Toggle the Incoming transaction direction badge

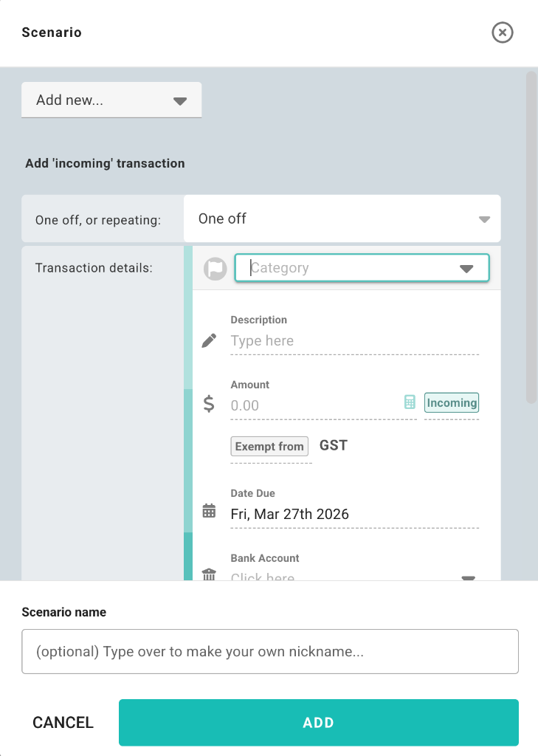tap(452, 403)
